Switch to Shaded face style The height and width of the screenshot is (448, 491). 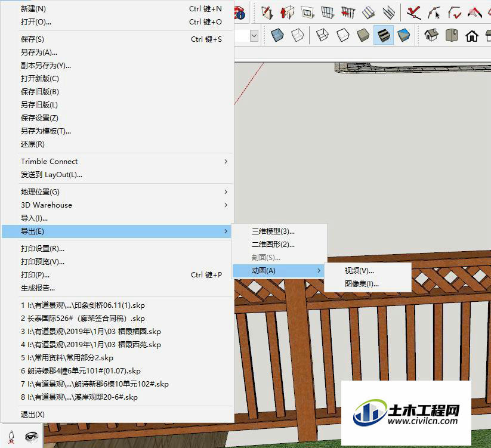(x=363, y=35)
